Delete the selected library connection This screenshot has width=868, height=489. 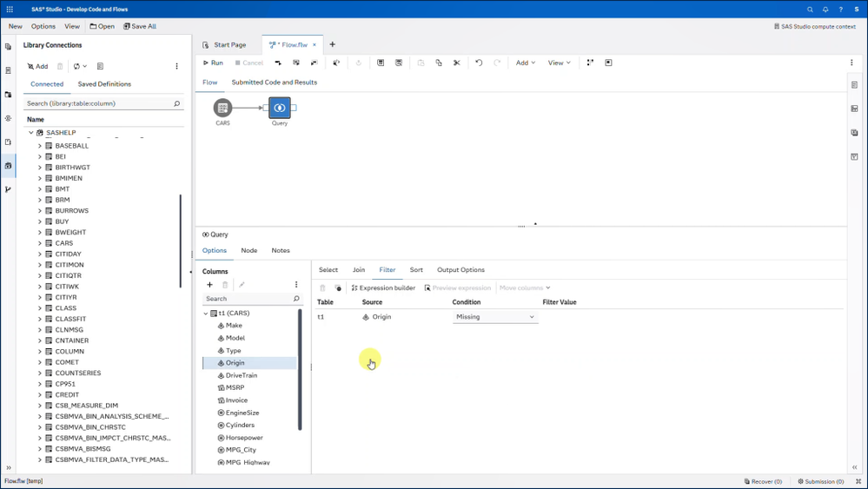click(x=60, y=66)
